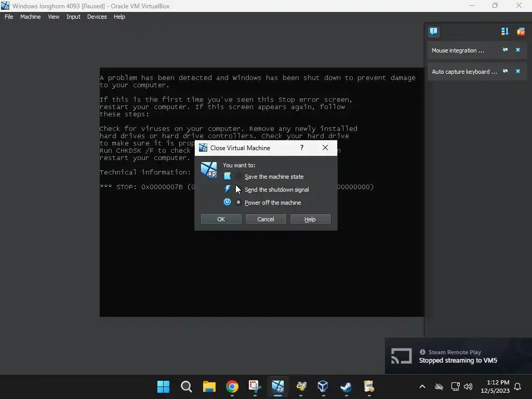Dismiss the Auto capture keyboard notification
The width and height of the screenshot is (532, 399).
(518, 71)
